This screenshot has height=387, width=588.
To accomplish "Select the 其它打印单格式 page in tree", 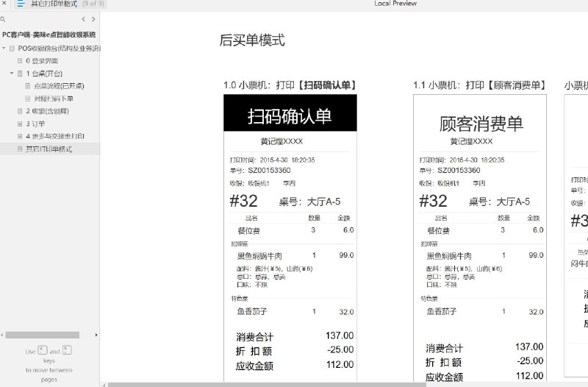I will point(49,149).
